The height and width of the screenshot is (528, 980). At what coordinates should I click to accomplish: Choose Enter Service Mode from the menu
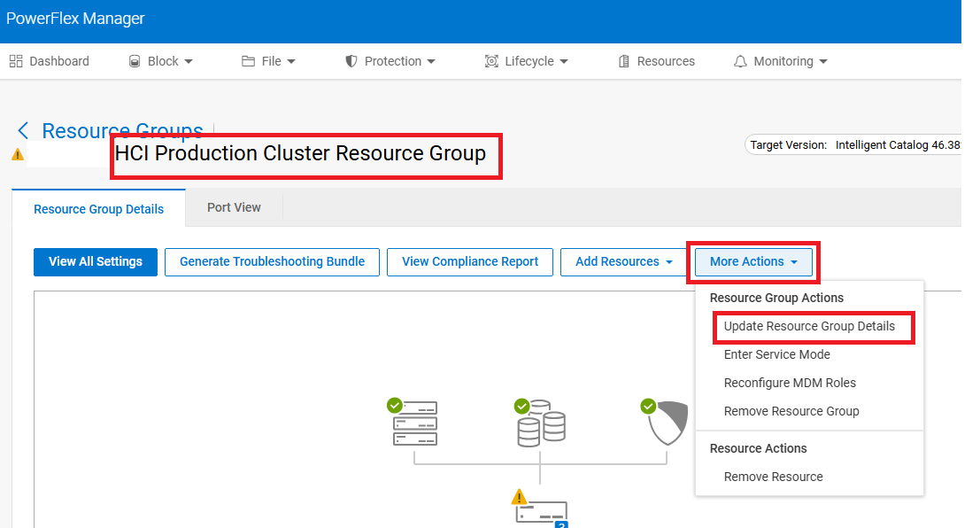click(776, 354)
